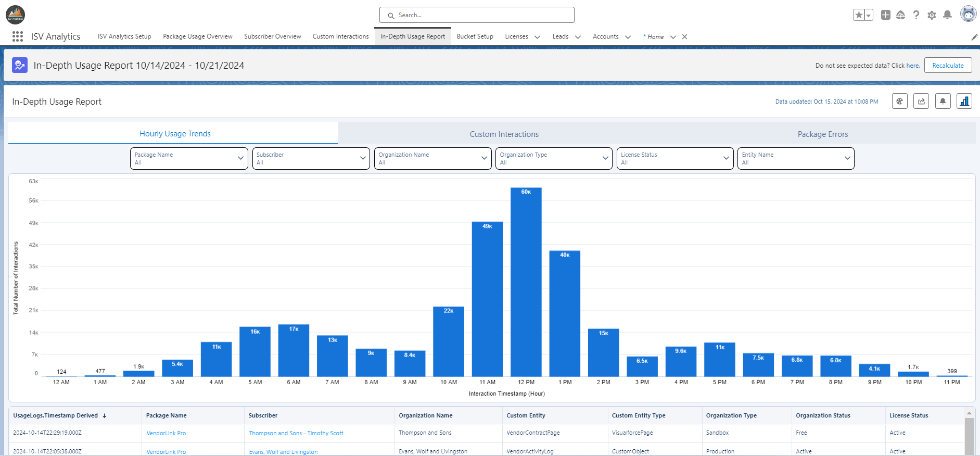Open the Entity Name filter dropdown

click(796, 158)
